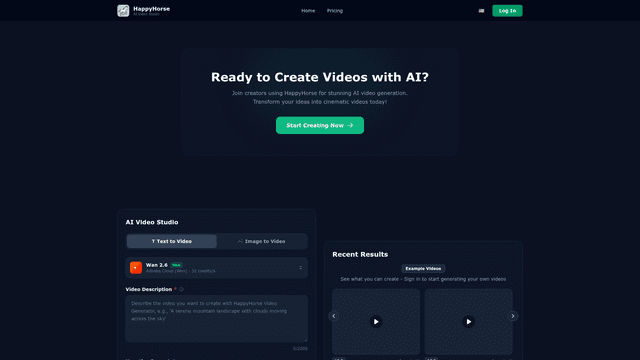Click the Video Description info icon
Screen dimensions: 640x360
pos(182,289)
